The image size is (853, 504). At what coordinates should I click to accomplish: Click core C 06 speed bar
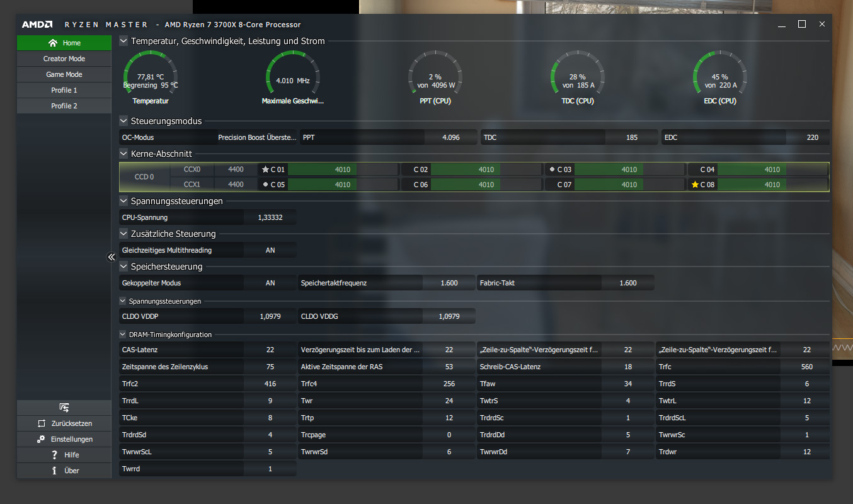(x=486, y=185)
